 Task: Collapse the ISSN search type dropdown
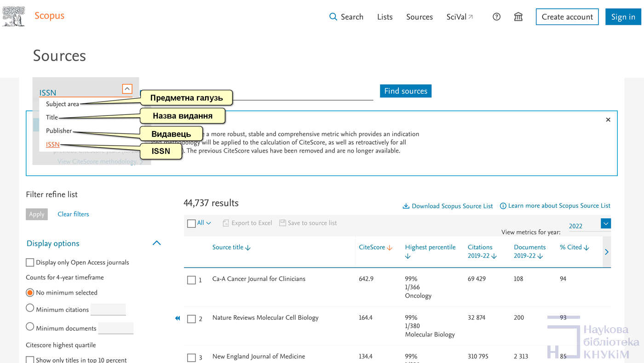(x=127, y=89)
